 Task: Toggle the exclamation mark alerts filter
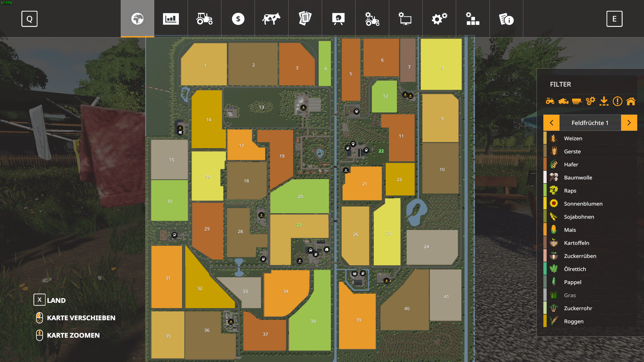617,101
